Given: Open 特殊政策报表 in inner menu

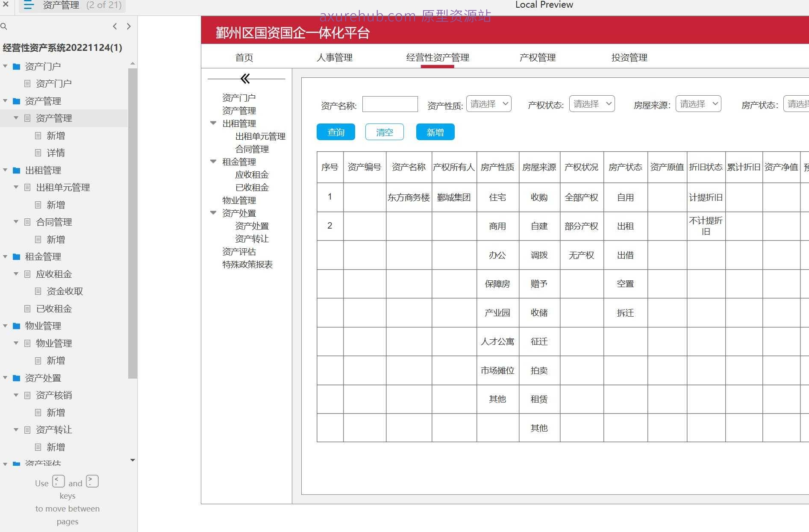Looking at the screenshot, I should tap(247, 265).
